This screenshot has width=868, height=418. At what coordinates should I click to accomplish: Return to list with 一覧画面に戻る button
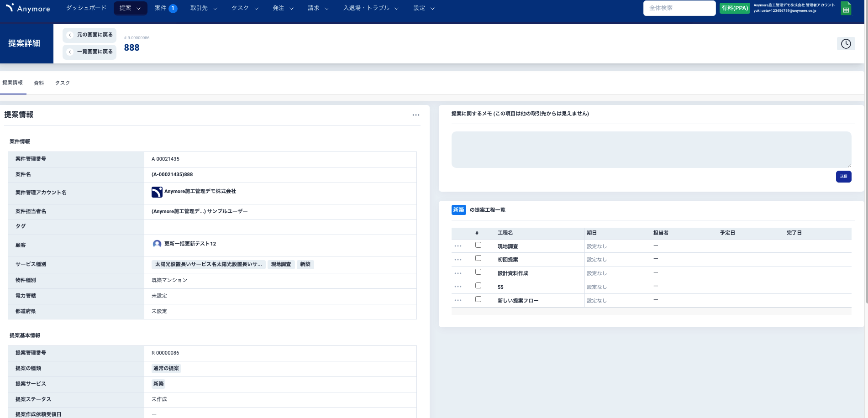click(x=89, y=52)
